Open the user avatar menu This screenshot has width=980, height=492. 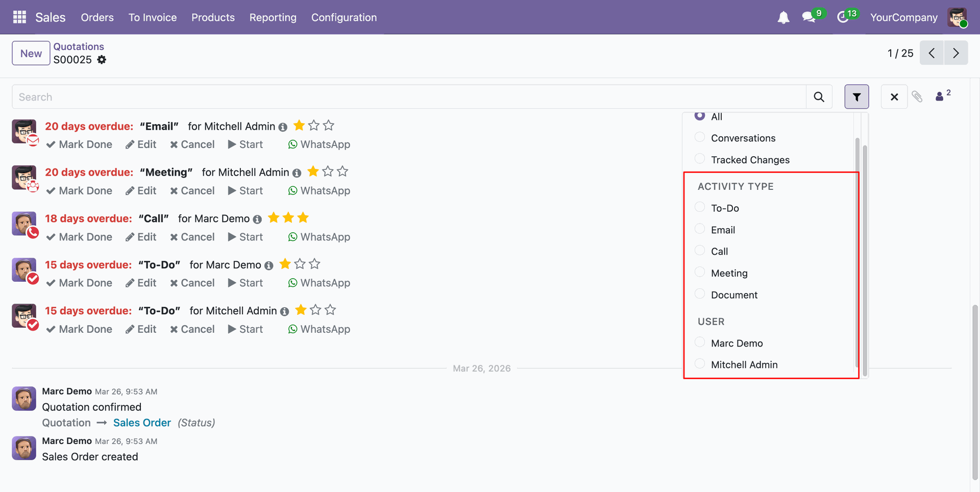click(x=957, y=17)
